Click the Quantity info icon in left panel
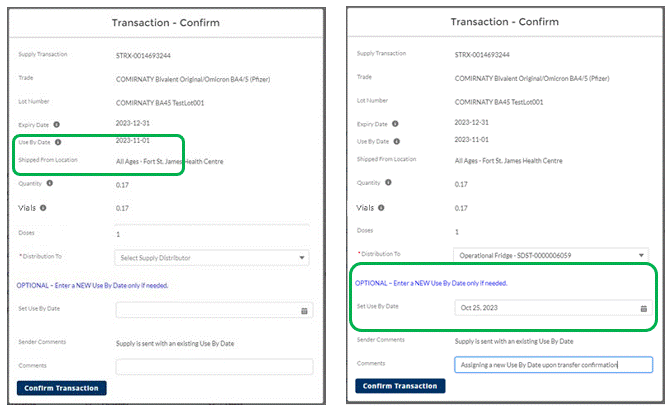Image resolution: width=670 pixels, height=407 pixels. tap(50, 183)
